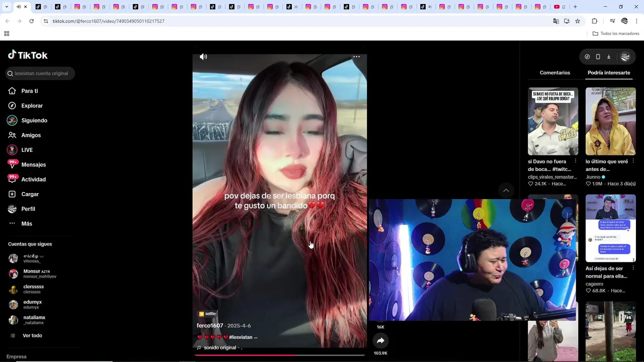The image size is (644, 362).
Task: Open options for 'si Davo no fuera' video
Action: 576,161
